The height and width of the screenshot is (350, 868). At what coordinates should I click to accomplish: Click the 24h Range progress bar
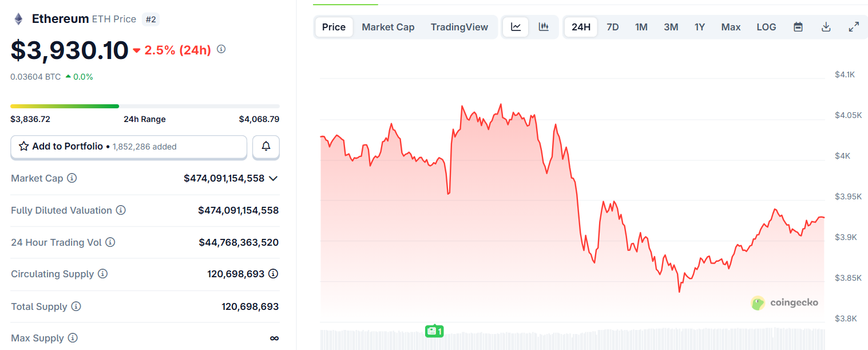[x=145, y=106]
